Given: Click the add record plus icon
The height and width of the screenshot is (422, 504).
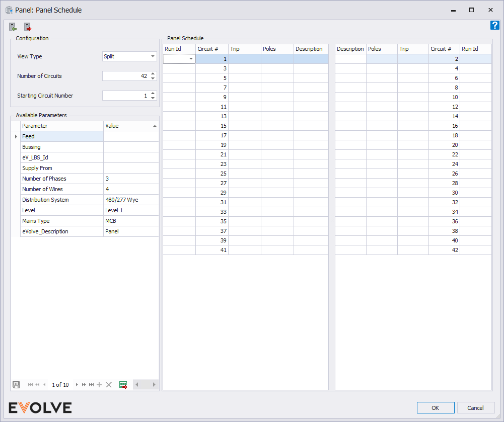Looking at the screenshot, I should point(99,385).
